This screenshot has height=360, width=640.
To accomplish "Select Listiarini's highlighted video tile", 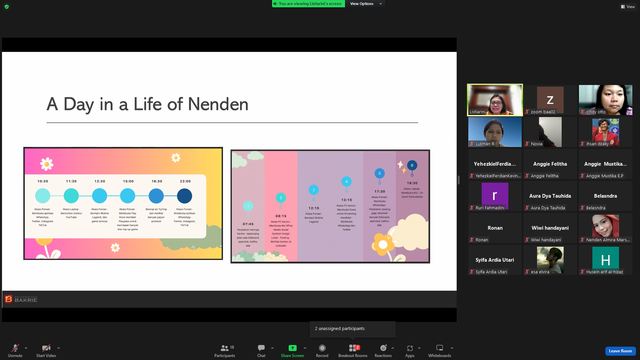I will click(495, 100).
